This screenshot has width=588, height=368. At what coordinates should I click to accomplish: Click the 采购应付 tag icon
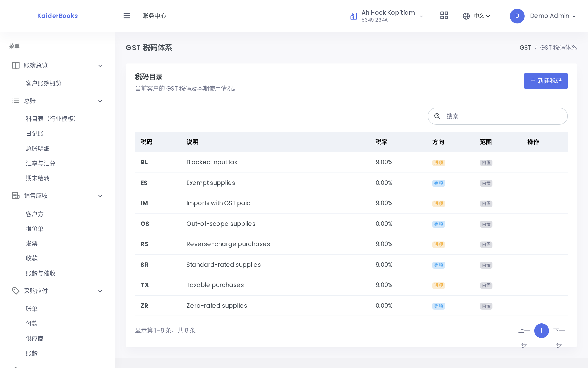coord(16,291)
